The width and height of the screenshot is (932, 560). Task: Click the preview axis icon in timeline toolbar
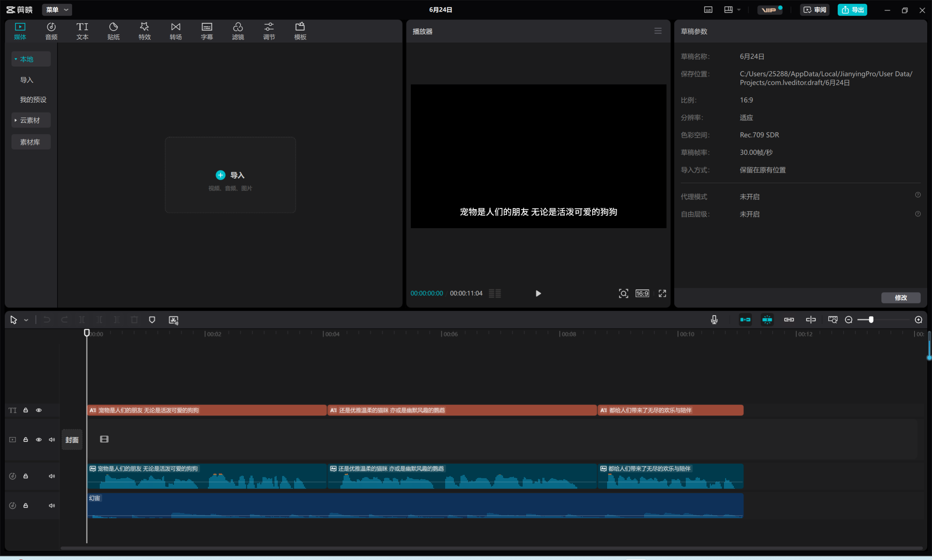811,319
